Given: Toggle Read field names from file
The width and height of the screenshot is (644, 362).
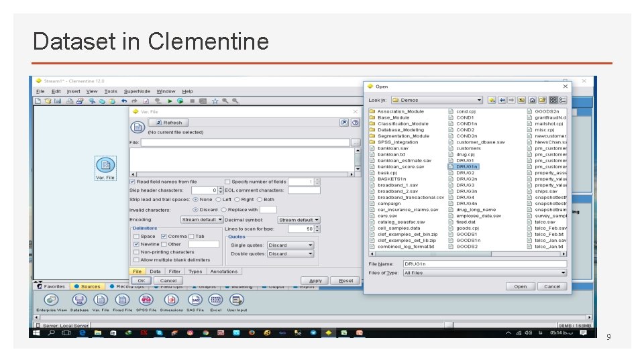Looking at the screenshot, I should click(x=132, y=182).
